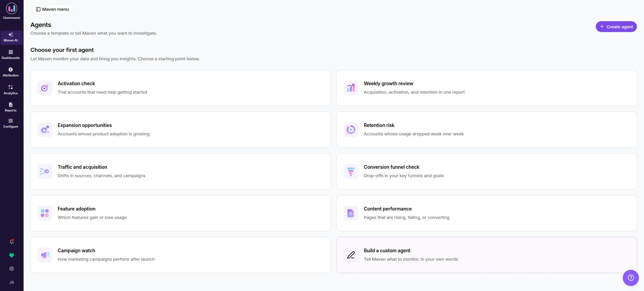Open the Maven AI sidebar section
The height and width of the screenshot is (291, 644).
11,37
